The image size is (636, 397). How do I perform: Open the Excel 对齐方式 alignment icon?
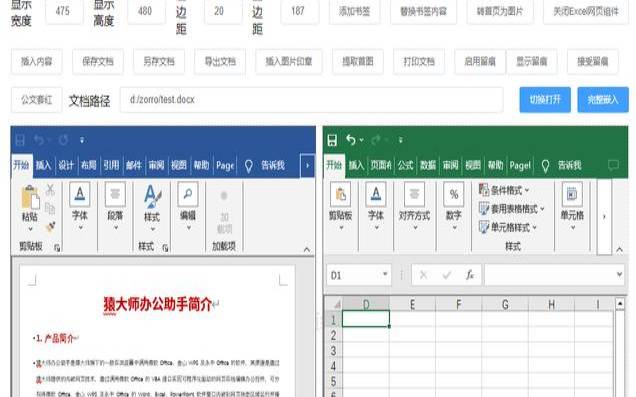click(x=414, y=194)
